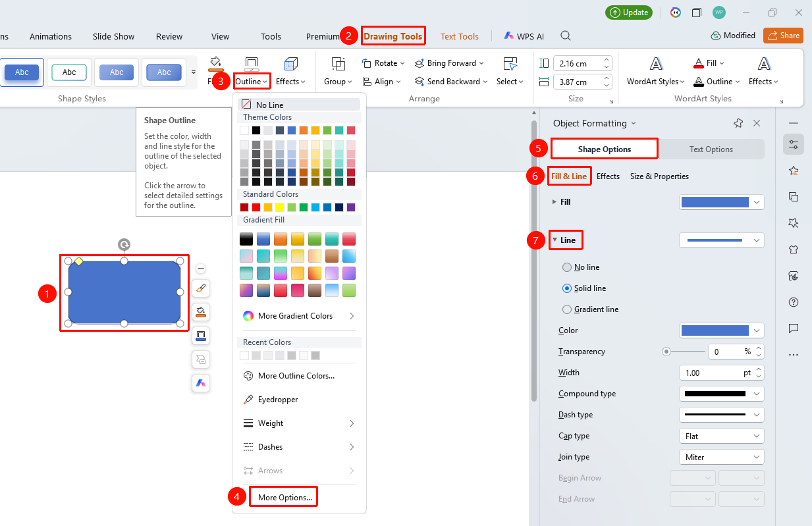Collapse the Line section
The height and width of the screenshot is (526, 812).
pos(555,240)
